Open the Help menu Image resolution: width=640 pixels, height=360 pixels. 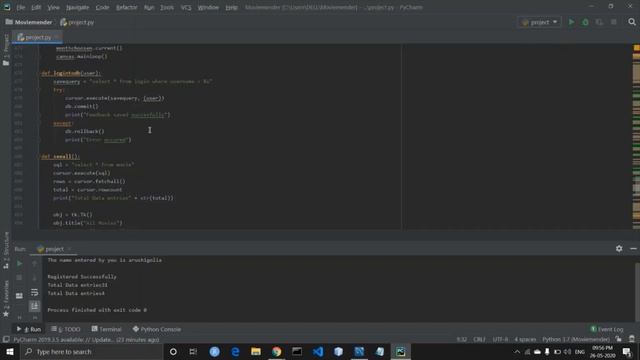coord(231,7)
